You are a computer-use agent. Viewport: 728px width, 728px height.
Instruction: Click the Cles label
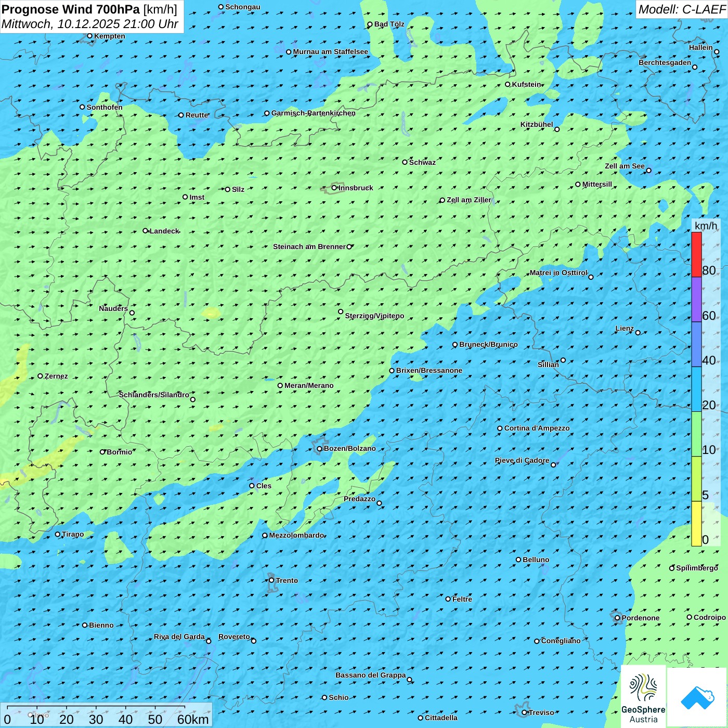tap(264, 486)
